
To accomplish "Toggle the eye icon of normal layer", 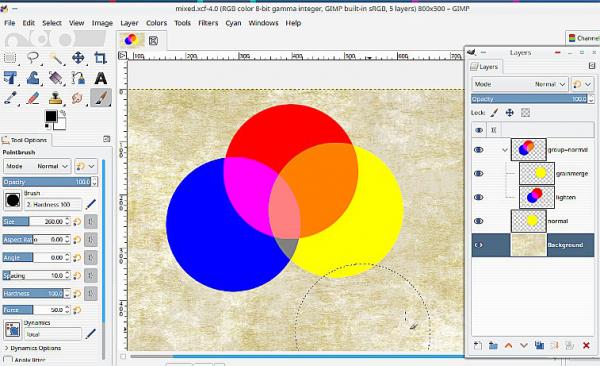I will (478, 221).
